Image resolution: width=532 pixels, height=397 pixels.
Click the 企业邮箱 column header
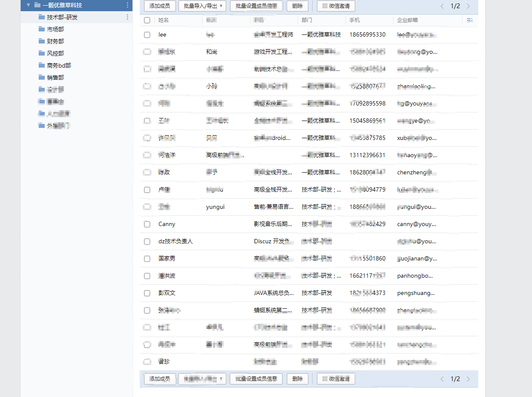408,20
